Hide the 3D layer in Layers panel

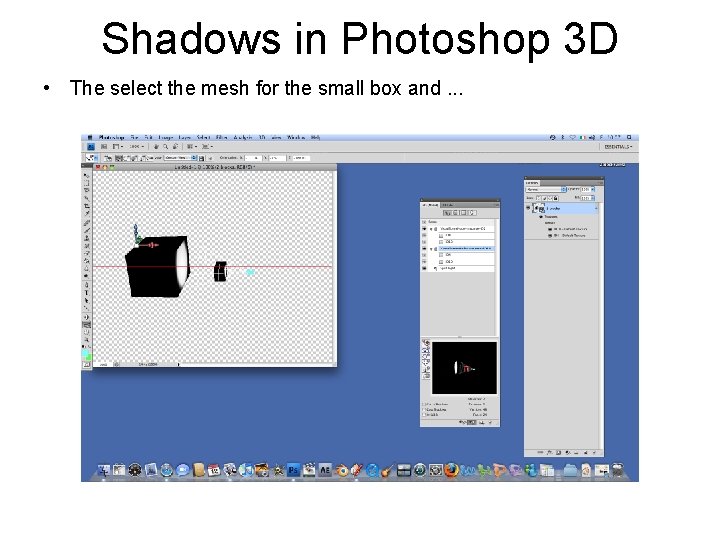pos(528,208)
